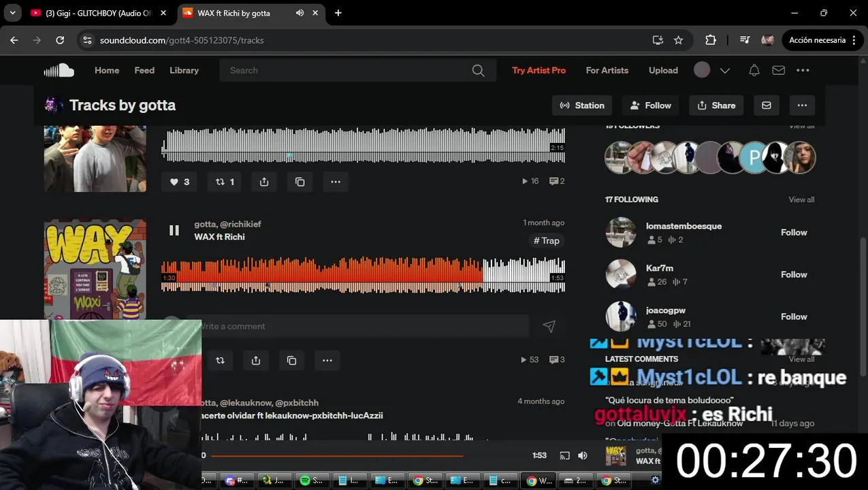This screenshot has width=868, height=490.
Task: Open Try Artist Pro link
Action: [x=539, y=70]
